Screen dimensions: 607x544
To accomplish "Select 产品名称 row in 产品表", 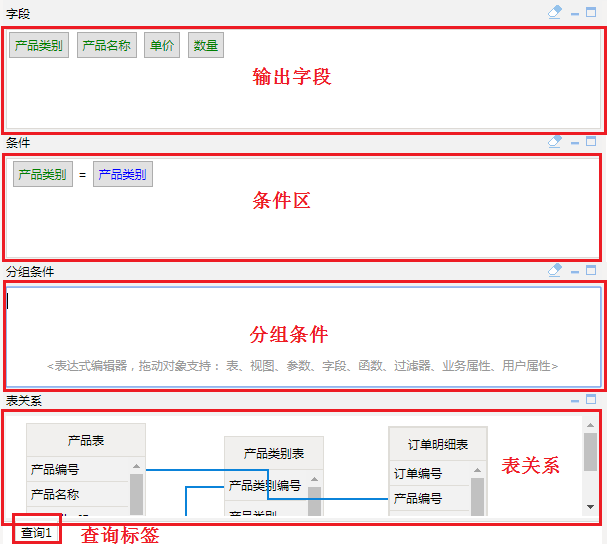I will (x=77, y=494).
